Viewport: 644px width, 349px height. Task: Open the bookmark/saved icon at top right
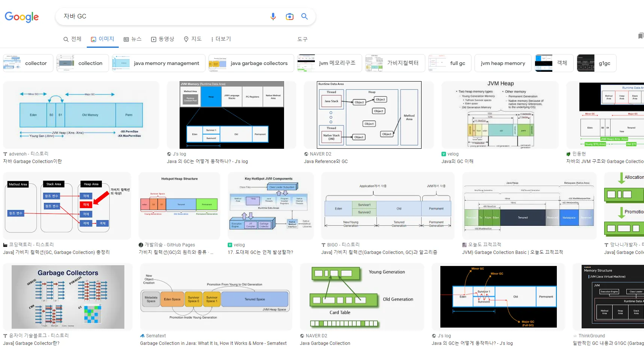click(641, 36)
